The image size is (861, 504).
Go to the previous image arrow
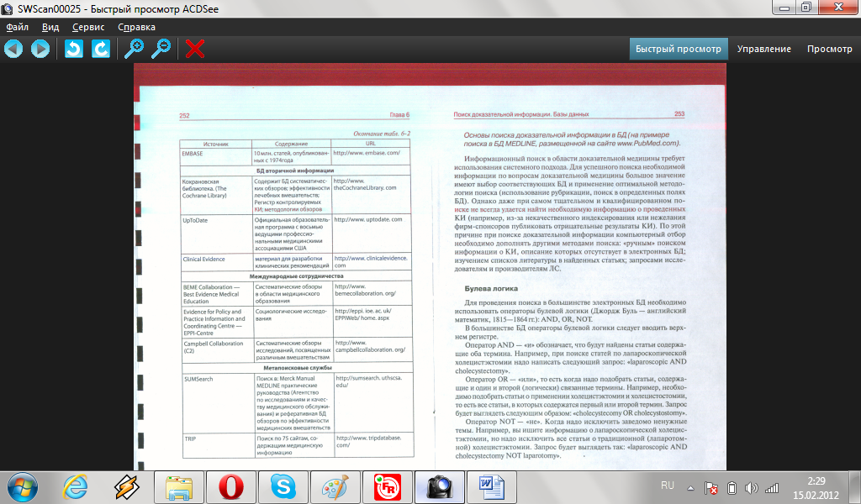tap(13, 49)
